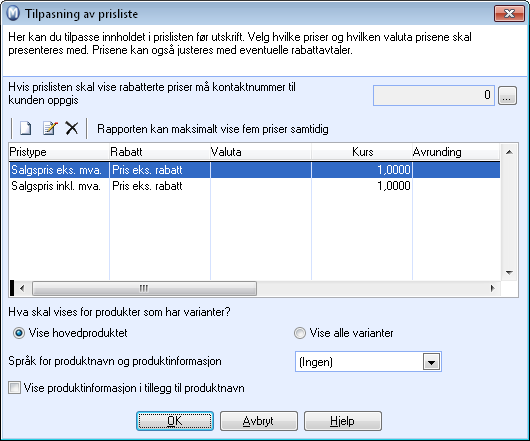The width and height of the screenshot is (530, 441).
Task: Open contact lookup with the ellipsis button
Action: [507, 96]
